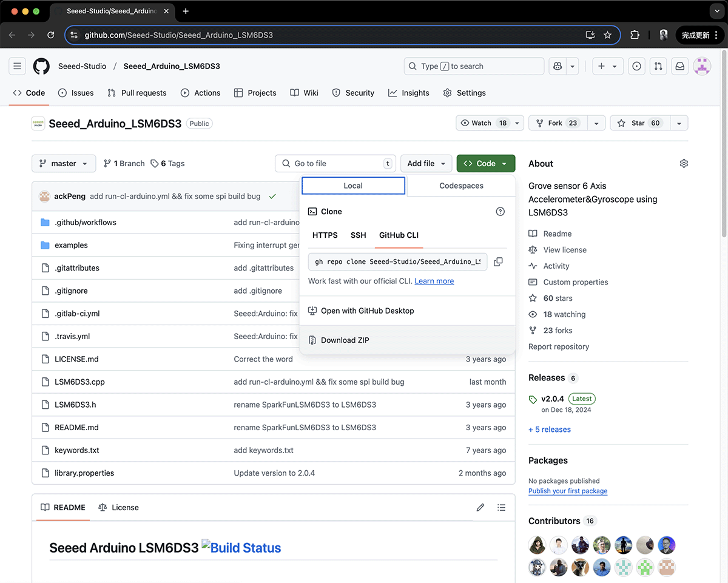The width and height of the screenshot is (728, 583).
Task: Bookmark this page with star icon
Action: pyautogui.click(x=607, y=35)
